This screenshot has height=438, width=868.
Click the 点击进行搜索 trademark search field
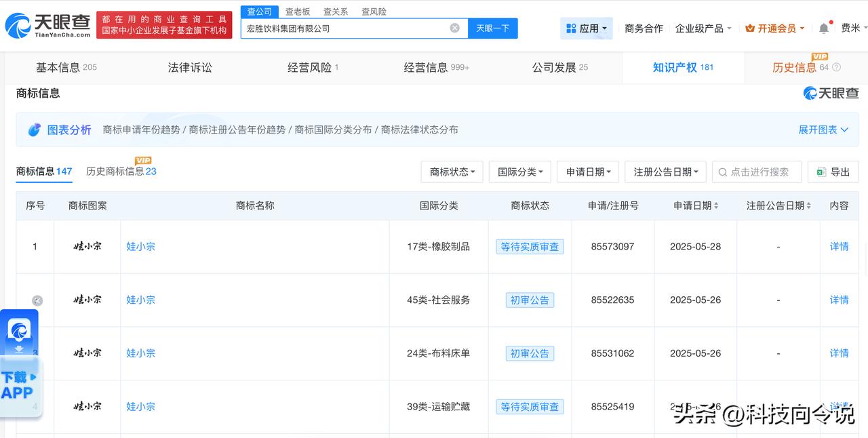[x=757, y=172]
